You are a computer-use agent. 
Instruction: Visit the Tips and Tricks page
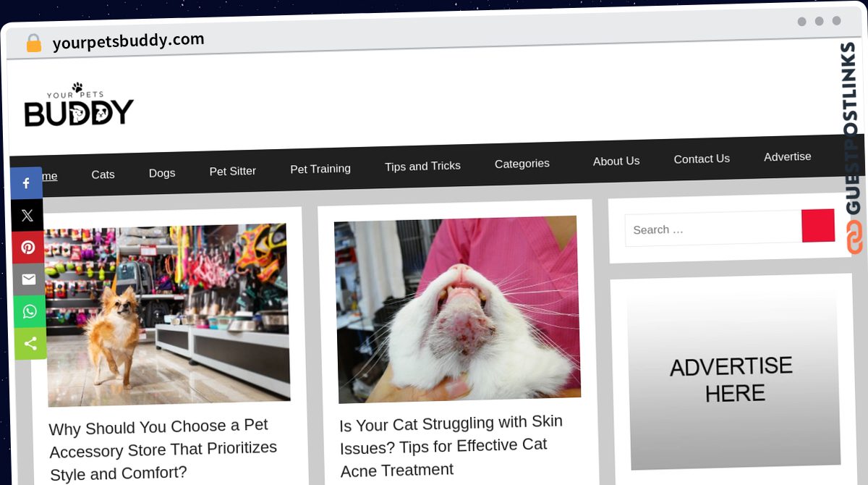422,166
